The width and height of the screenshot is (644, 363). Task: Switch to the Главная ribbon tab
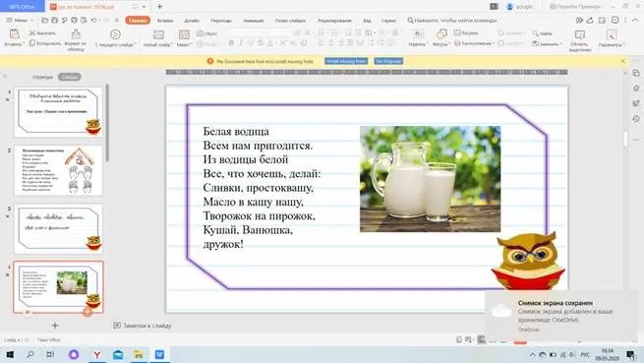138,20
